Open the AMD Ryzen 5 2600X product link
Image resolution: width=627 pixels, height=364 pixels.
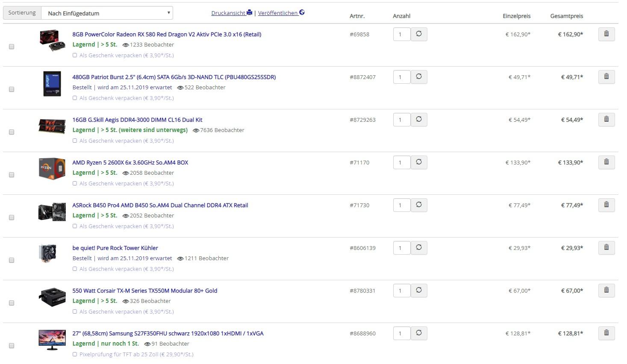[x=130, y=162]
